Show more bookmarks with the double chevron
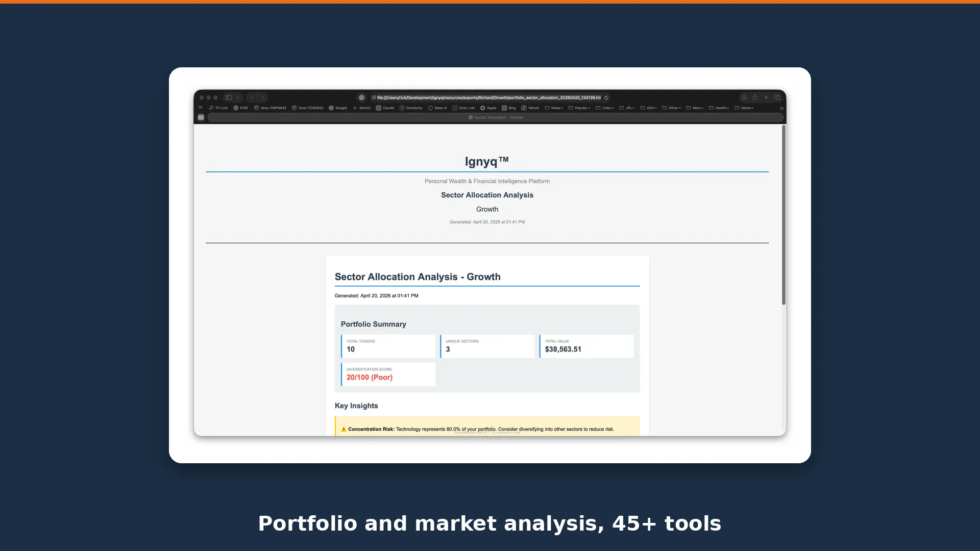The height and width of the screenshot is (551, 980). (781, 108)
